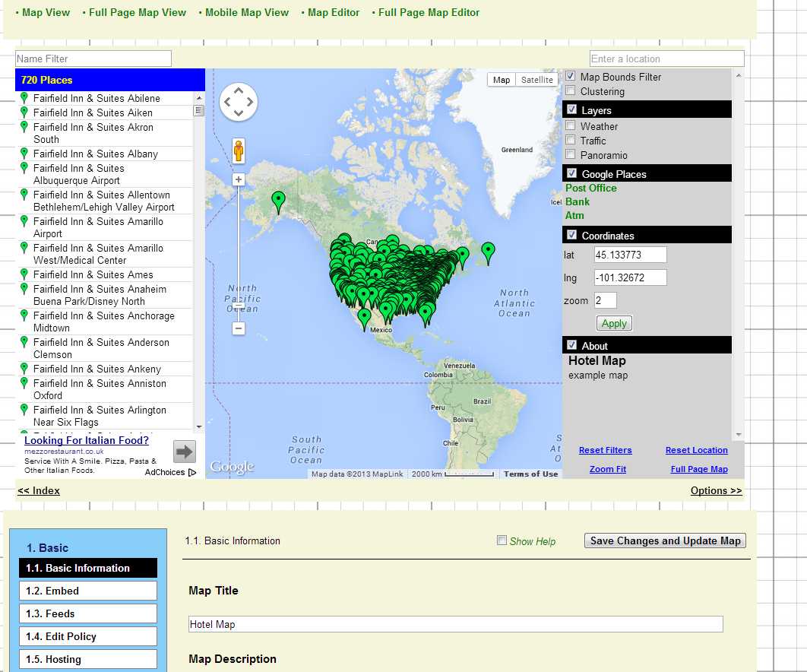Switch to Map map type
The height and width of the screenshot is (672, 807).
click(x=502, y=80)
